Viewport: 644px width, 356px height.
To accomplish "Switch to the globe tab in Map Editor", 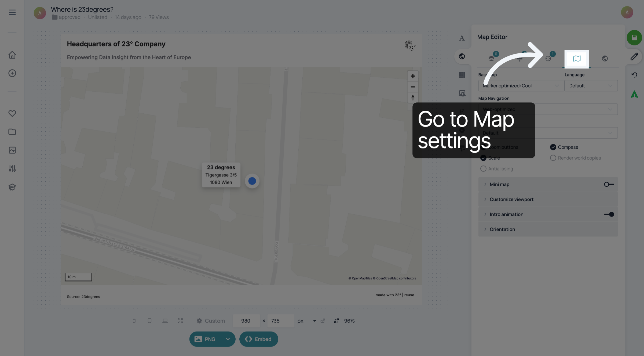I will (x=605, y=58).
